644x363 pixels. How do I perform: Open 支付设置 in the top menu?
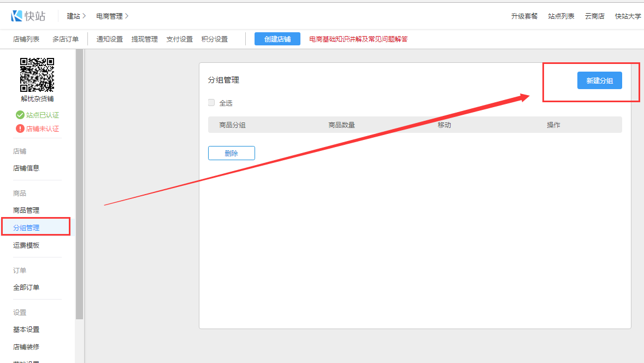point(180,39)
